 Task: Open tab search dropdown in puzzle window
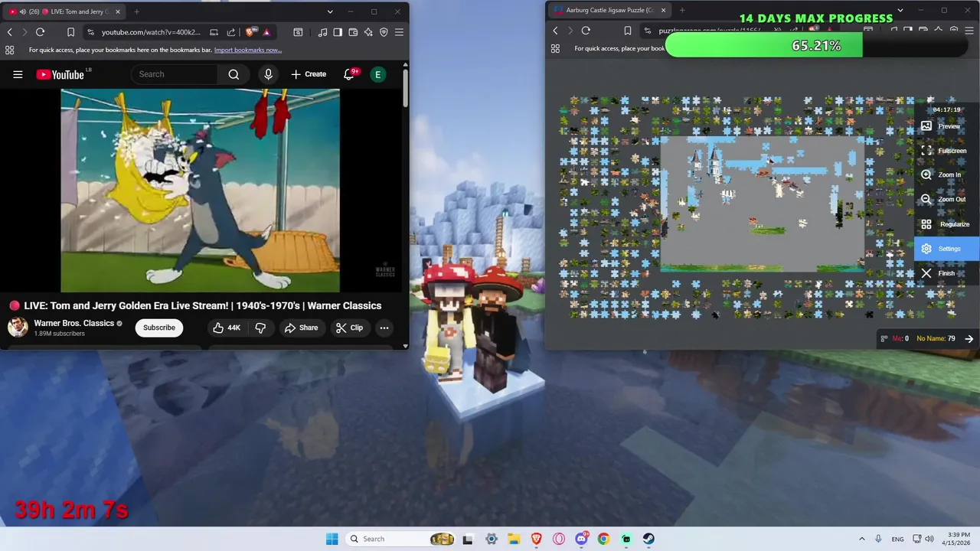(x=900, y=11)
